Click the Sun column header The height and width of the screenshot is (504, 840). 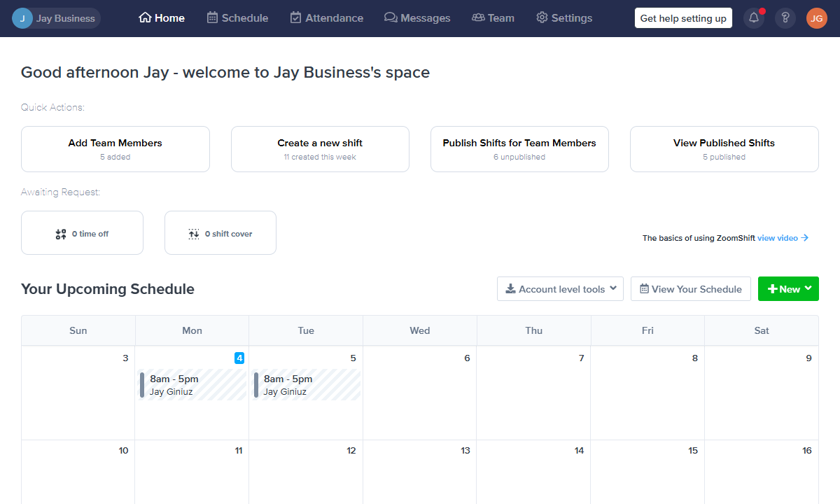pyautogui.click(x=78, y=330)
